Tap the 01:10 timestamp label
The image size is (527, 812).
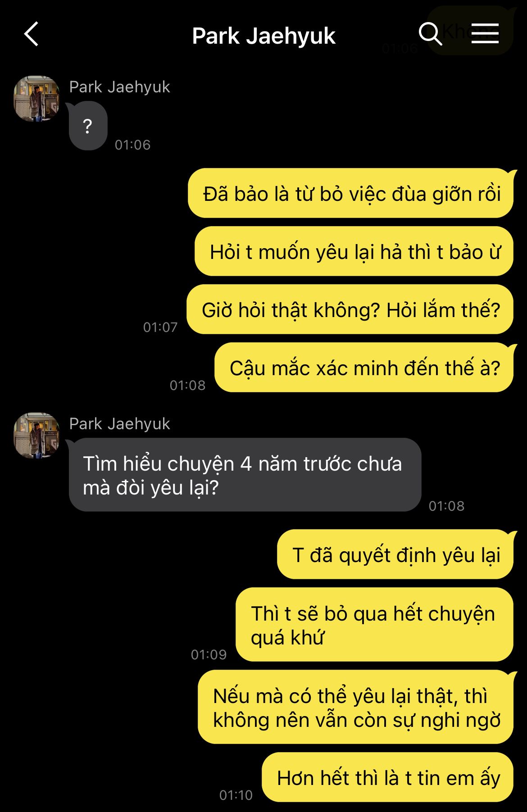click(x=236, y=795)
